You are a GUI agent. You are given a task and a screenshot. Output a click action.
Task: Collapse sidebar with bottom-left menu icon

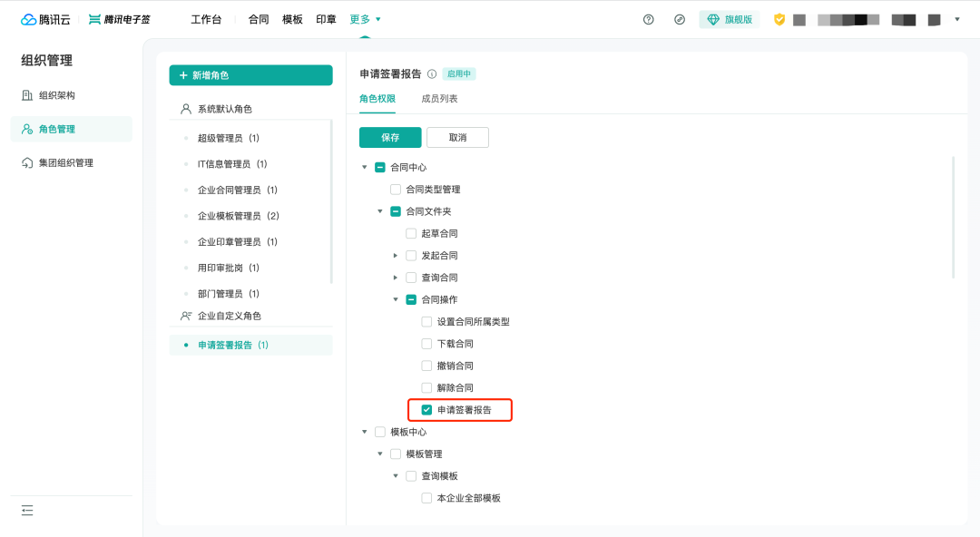coord(27,510)
